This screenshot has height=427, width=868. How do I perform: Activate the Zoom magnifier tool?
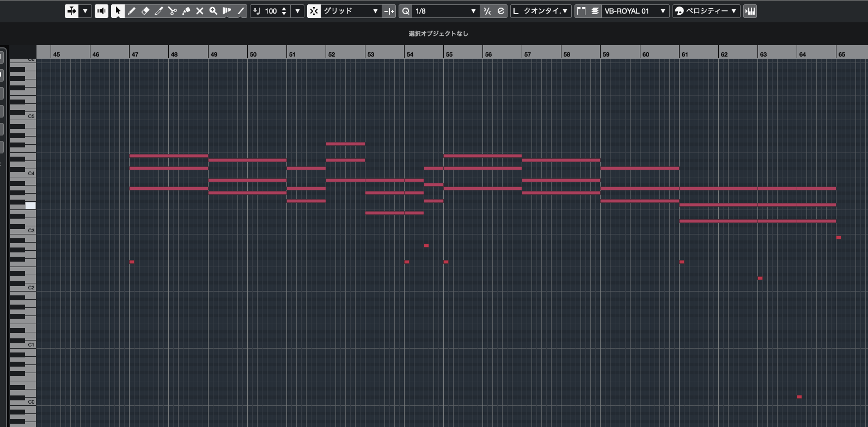pyautogui.click(x=213, y=11)
